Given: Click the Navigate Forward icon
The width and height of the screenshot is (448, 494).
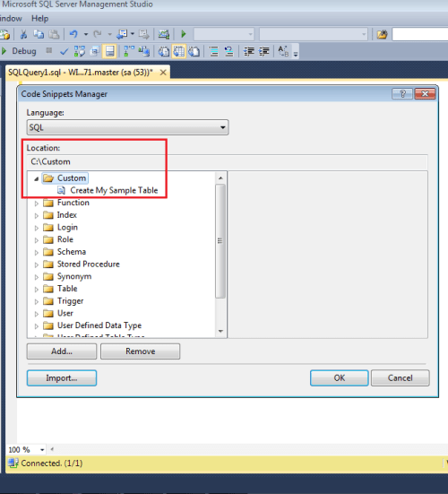Looking at the screenshot, I should coord(143,34).
